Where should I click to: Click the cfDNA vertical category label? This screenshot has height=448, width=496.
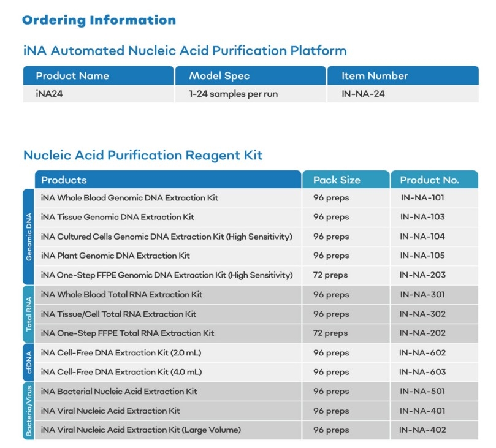coord(29,362)
